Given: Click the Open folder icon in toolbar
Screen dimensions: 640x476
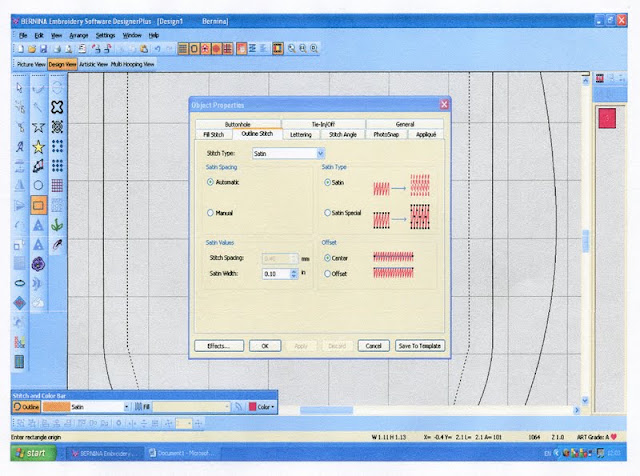Looking at the screenshot, I should [x=32, y=49].
